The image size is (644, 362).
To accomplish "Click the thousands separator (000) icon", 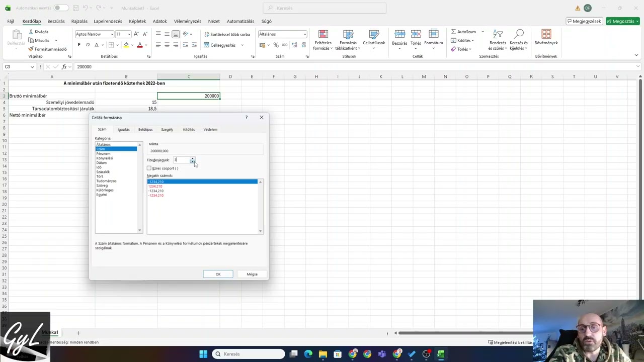I will pos(284,45).
